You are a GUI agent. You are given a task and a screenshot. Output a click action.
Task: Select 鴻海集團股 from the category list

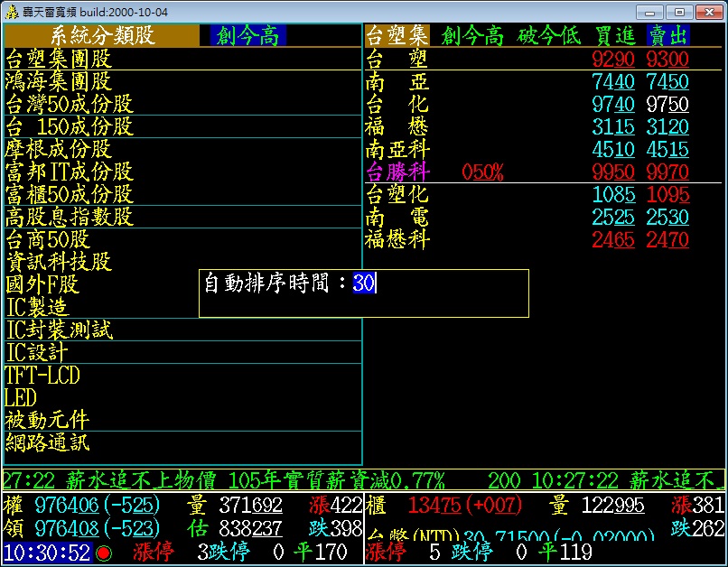[59, 81]
